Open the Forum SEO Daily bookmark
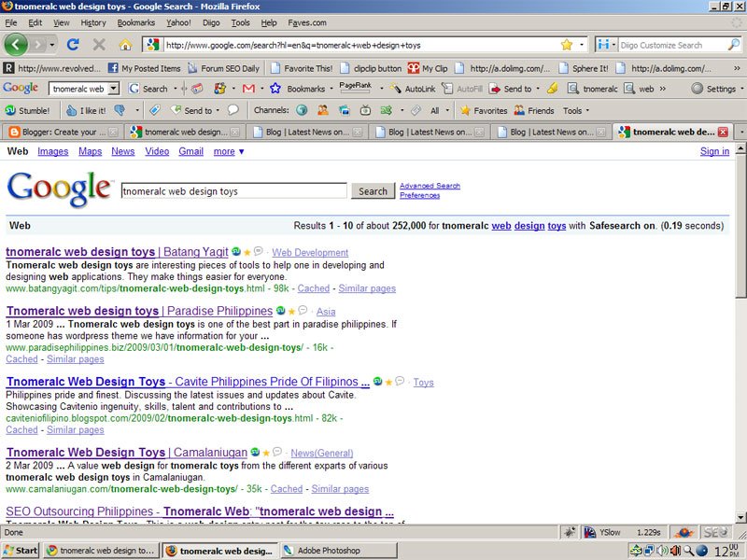The width and height of the screenshot is (747, 560). click(x=223, y=68)
